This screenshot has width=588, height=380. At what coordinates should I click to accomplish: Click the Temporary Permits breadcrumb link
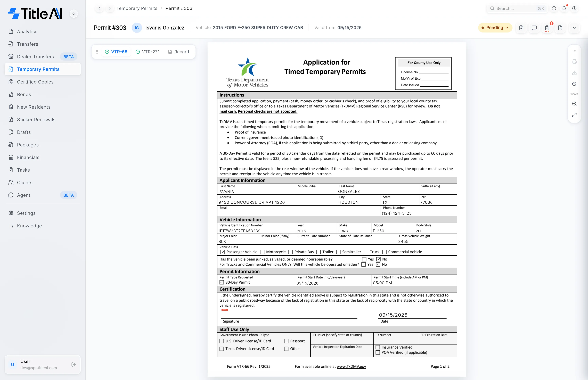point(137,8)
